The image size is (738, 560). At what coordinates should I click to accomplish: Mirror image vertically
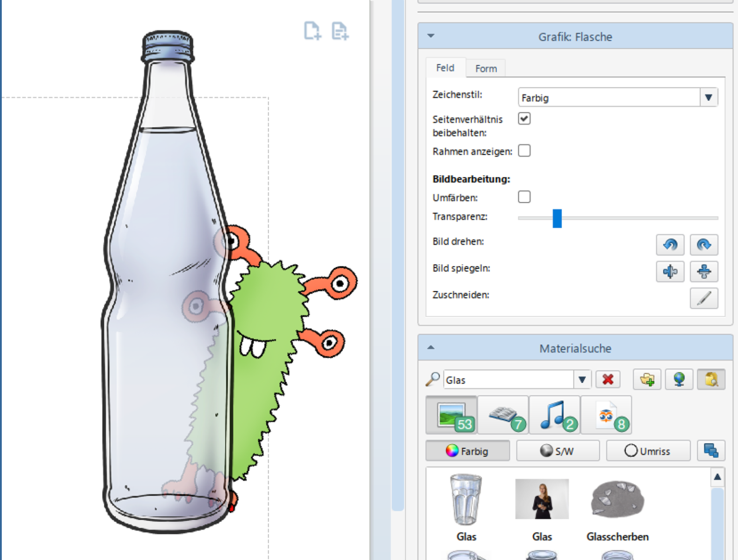(703, 271)
